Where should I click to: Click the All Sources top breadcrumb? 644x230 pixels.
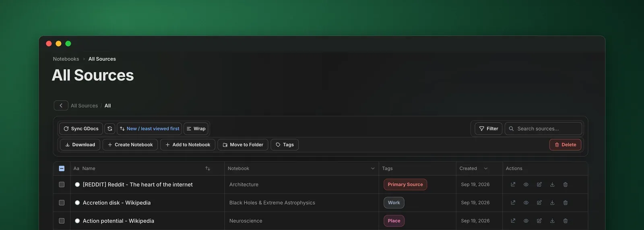coord(102,59)
